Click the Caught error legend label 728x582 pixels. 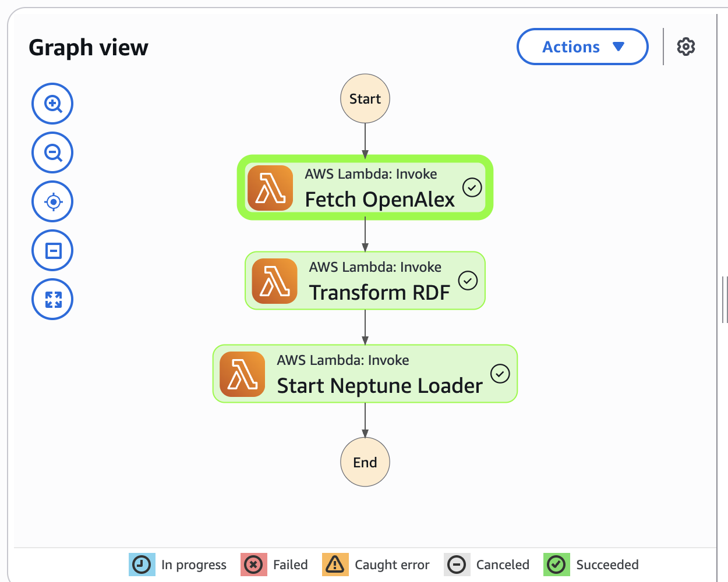392,565
